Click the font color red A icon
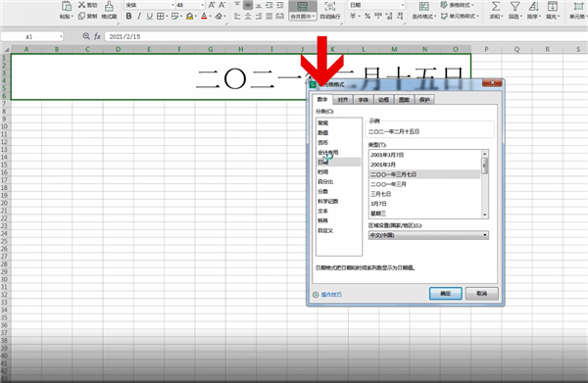 pyautogui.click(x=204, y=16)
